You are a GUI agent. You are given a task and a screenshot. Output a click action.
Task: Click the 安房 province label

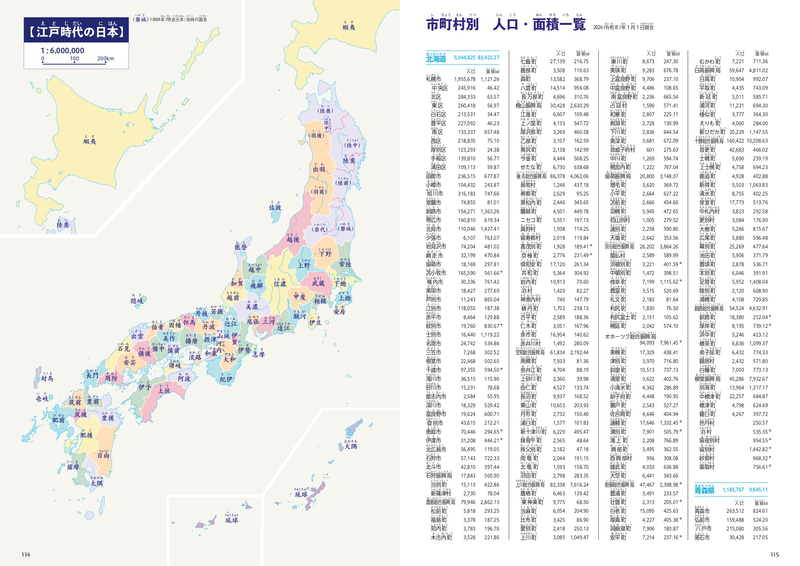(339, 310)
